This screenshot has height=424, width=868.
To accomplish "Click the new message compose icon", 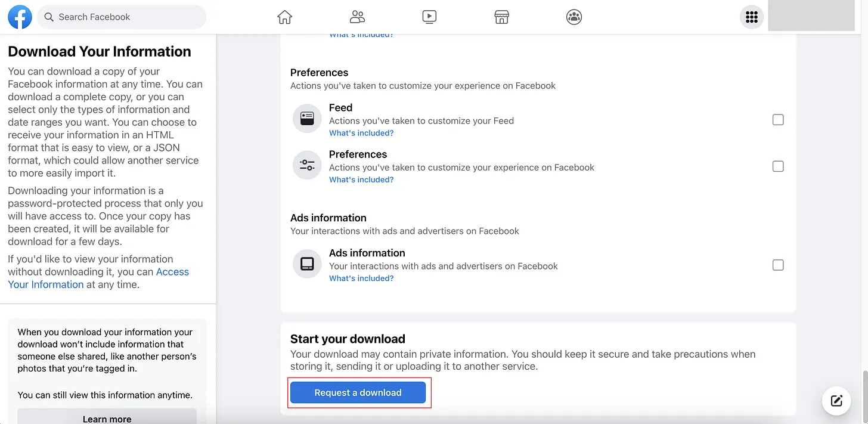I will [x=836, y=401].
